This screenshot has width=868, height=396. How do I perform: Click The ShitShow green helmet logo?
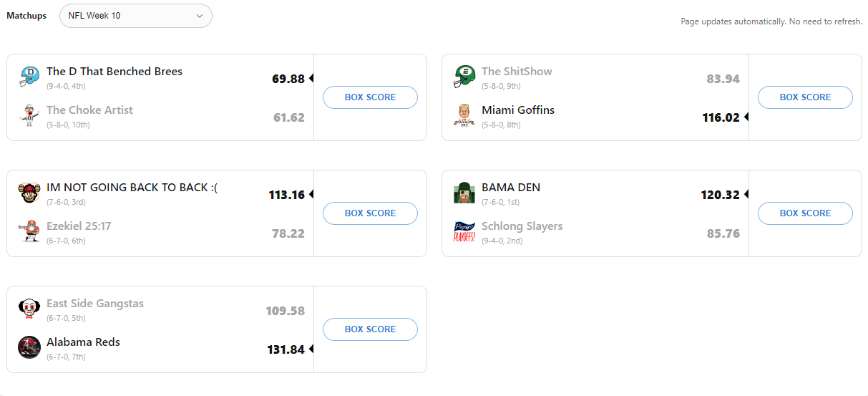click(464, 76)
